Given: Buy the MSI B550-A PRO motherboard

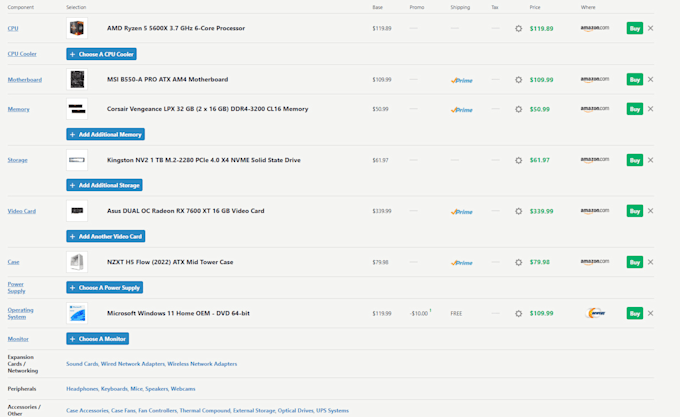Looking at the screenshot, I should coord(634,80).
